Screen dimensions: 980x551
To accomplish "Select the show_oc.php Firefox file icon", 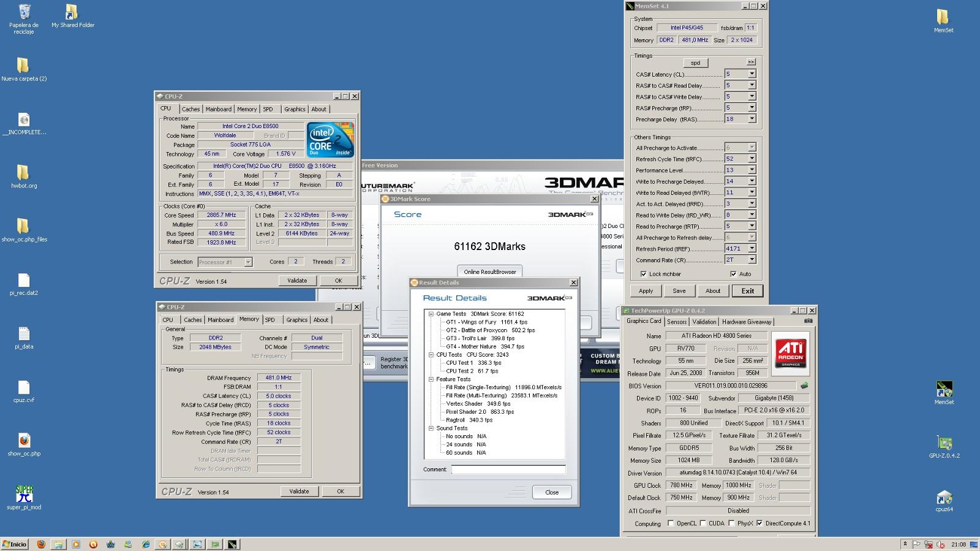I will [x=24, y=441].
